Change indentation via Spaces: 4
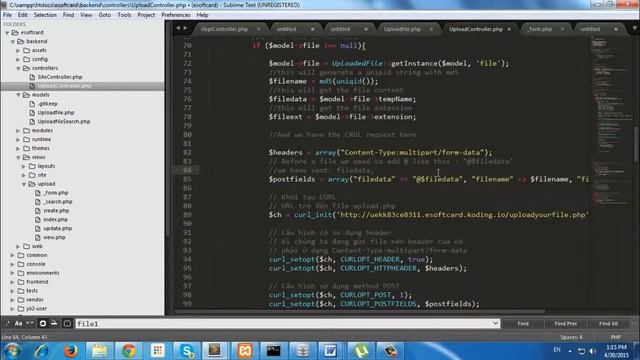The width and height of the screenshot is (640, 360). (x=571, y=337)
